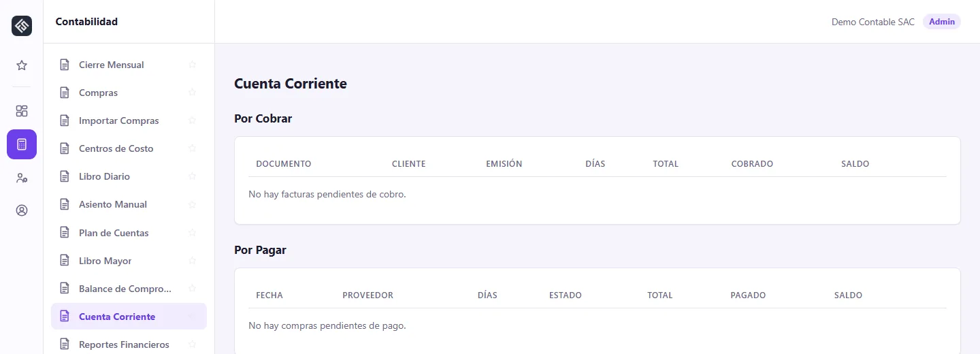This screenshot has height=354, width=980.
Task: Toggle favorite star for Cierre Mensual
Action: click(192, 65)
